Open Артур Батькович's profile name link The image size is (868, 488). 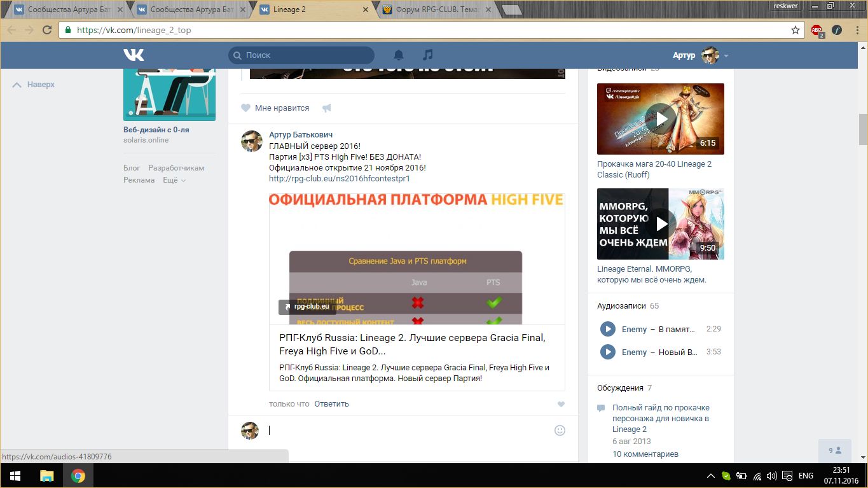click(301, 135)
